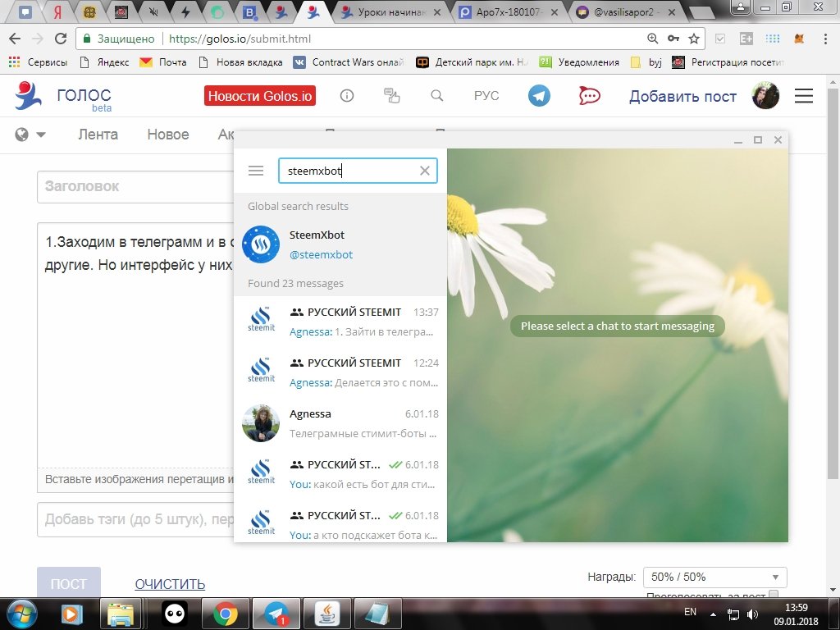Viewport: 840px width, 630px height.
Task: Expand the globe topics dropdown
Action: pyautogui.click(x=30, y=135)
